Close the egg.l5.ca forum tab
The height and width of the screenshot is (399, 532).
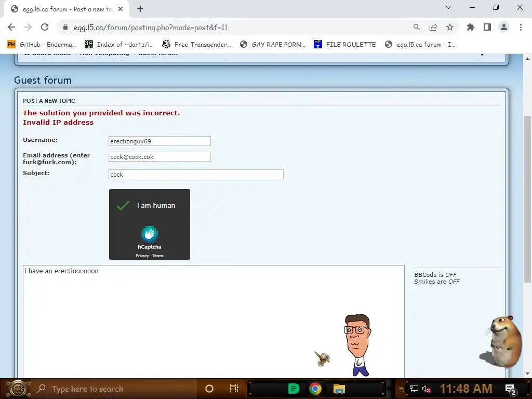(x=121, y=9)
